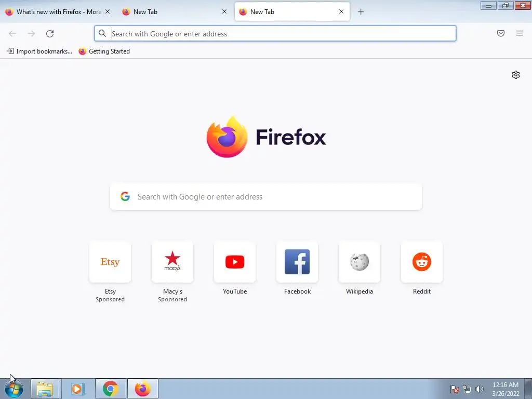
Task: Personalize new tab with gear icon
Action: pyautogui.click(x=516, y=75)
